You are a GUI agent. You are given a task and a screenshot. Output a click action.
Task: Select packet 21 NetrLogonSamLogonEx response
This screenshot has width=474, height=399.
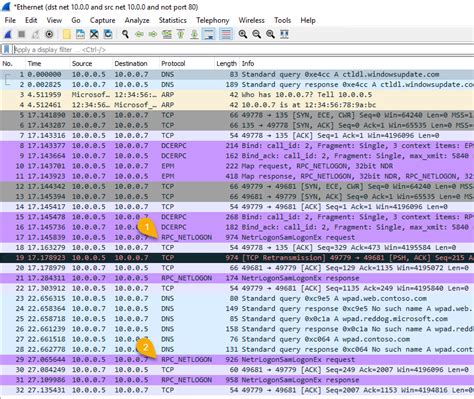(x=237, y=278)
